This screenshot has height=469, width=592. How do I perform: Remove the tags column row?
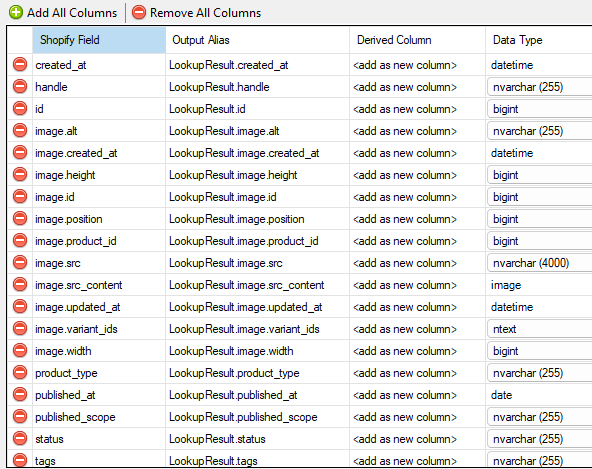(x=20, y=460)
